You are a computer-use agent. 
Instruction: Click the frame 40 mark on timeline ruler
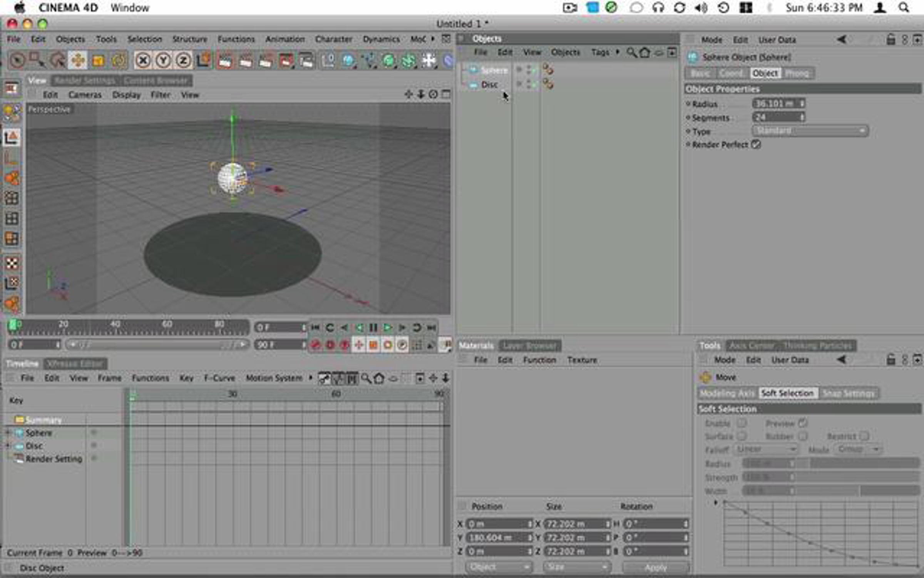(x=115, y=324)
